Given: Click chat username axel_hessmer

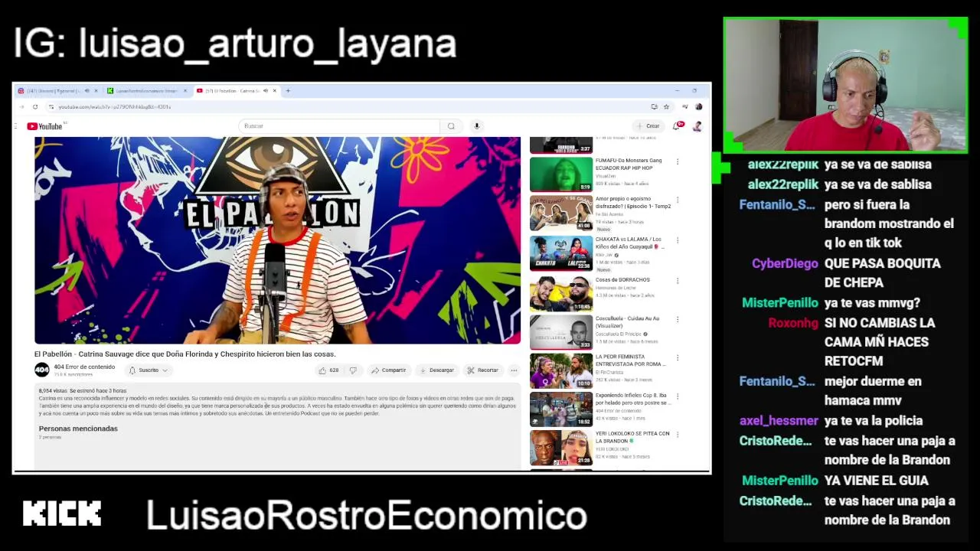Looking at the screenshot, I should pyautogui.click(x=779, y=421).
